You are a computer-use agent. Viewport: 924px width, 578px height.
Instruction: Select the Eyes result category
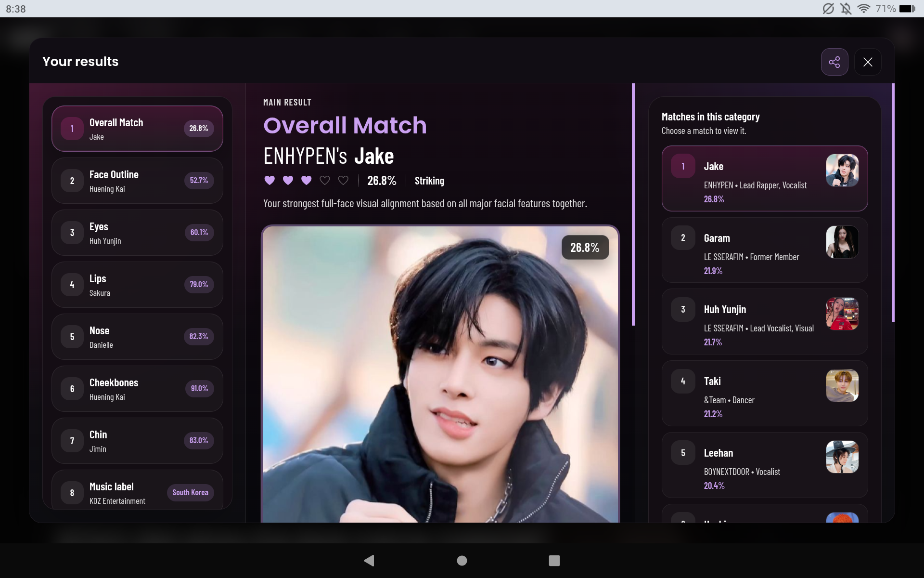pos(137,233)
